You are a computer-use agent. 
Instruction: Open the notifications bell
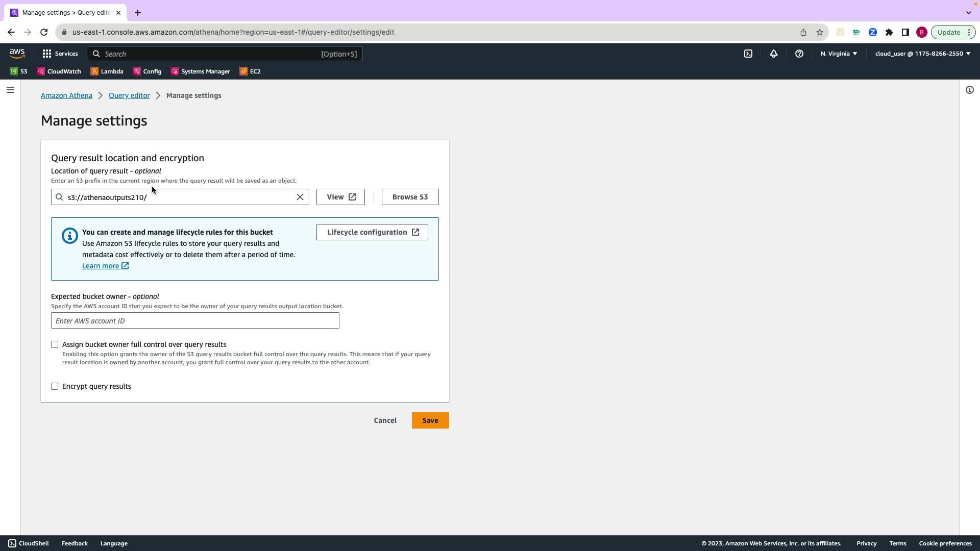tap(774, 54)
